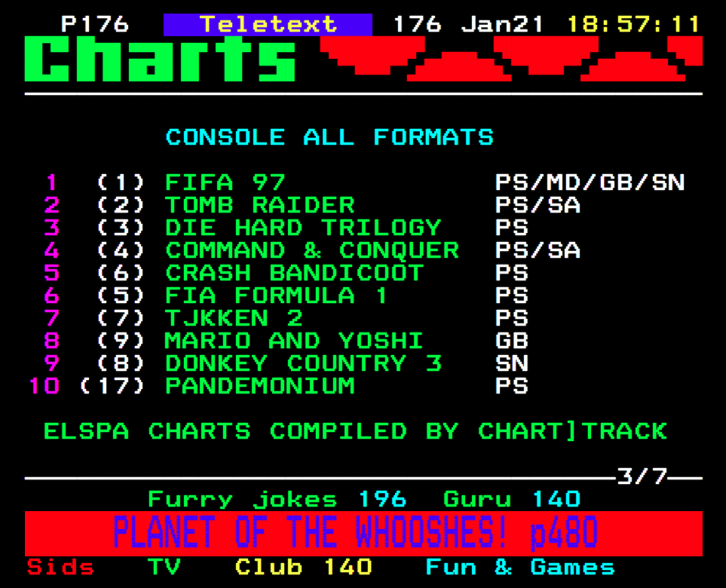The height and width of the screenshot is (588, 726).
Task: Click the CRASH BANDICOOT title
Action: click(x=295, y=273)
